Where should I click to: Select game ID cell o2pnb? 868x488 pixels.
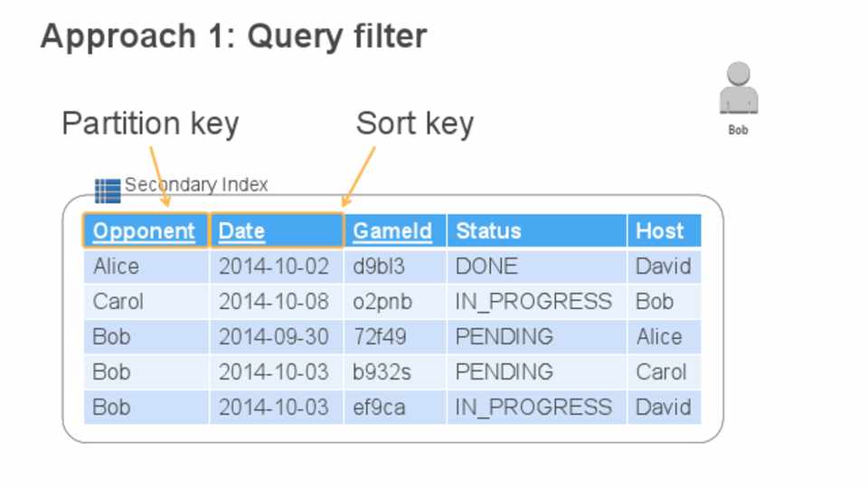point(382,302)
